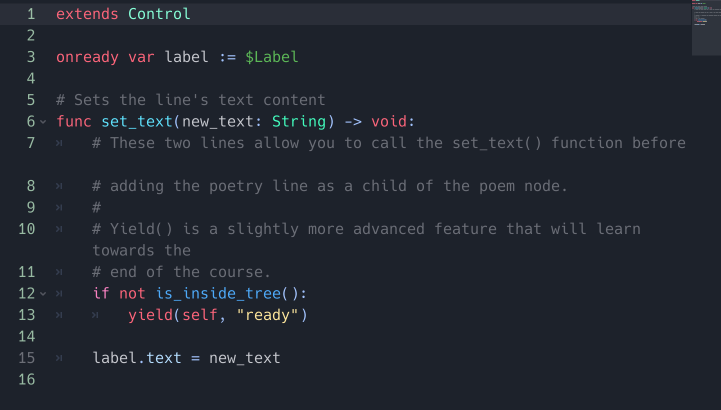Viewport: 721px width, 410px height.
Task: Click the comment "Sets the line's text content"
Action: (x=200, y=100)
